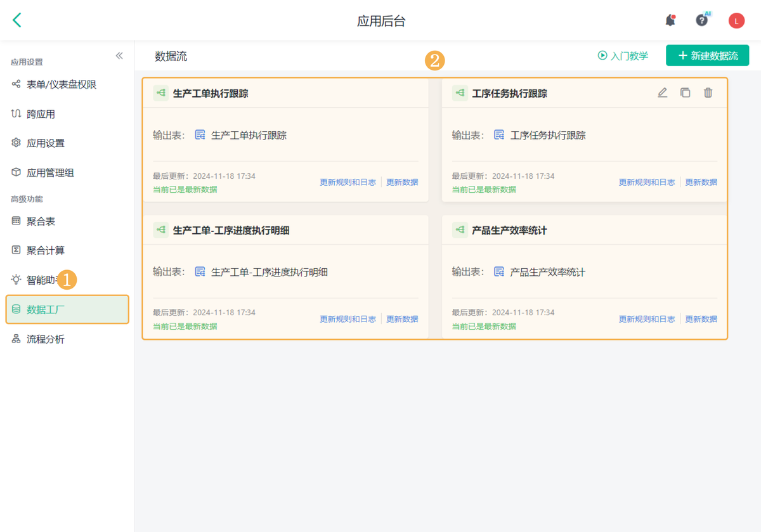The height and width of the screenshot is (532, 761).
Task: Go to 跨应用 in sidebar
Action: [x=41, y=114]
